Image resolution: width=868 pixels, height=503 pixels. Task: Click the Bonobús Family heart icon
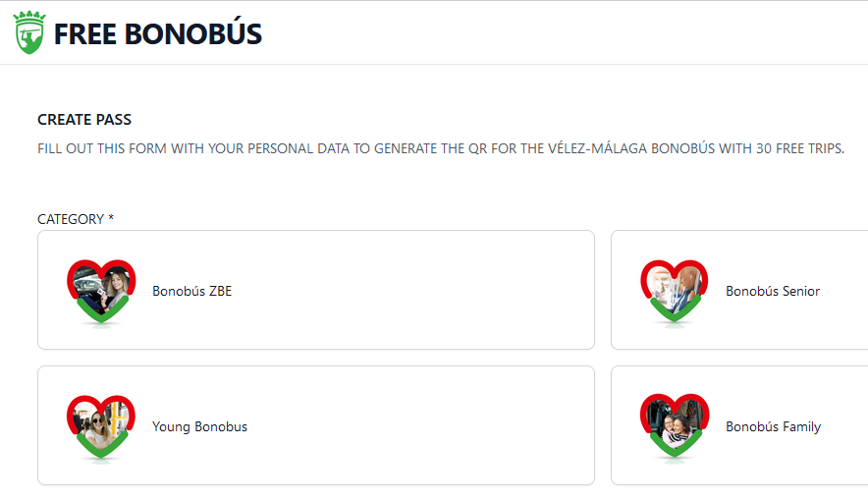(x=674, y=423)
